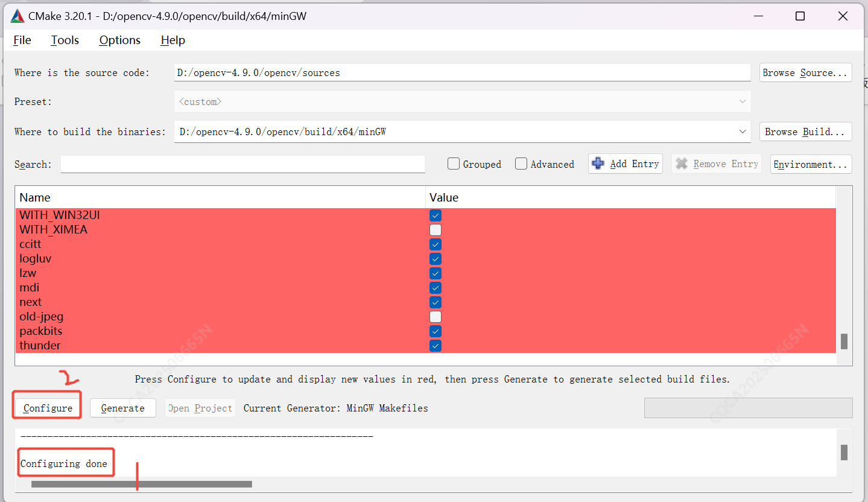Click Browse Source button
This screenshot has width=868, height=502.
805,72
